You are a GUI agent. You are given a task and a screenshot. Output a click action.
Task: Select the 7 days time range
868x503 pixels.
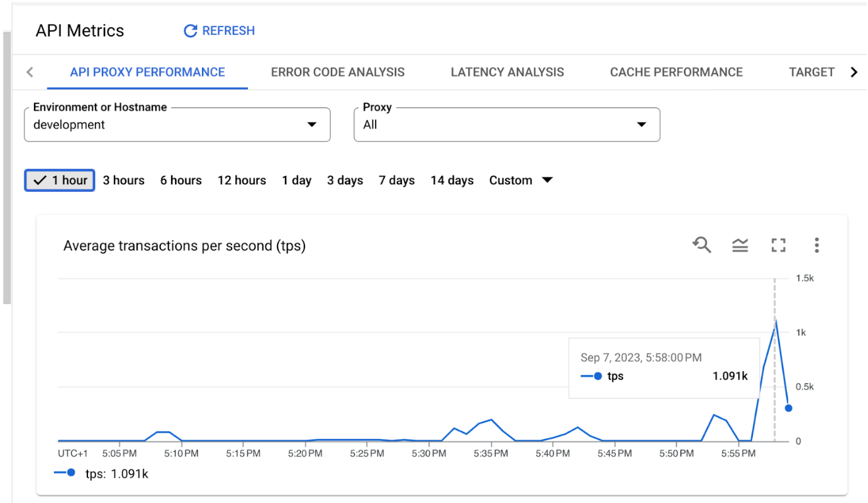396,180
